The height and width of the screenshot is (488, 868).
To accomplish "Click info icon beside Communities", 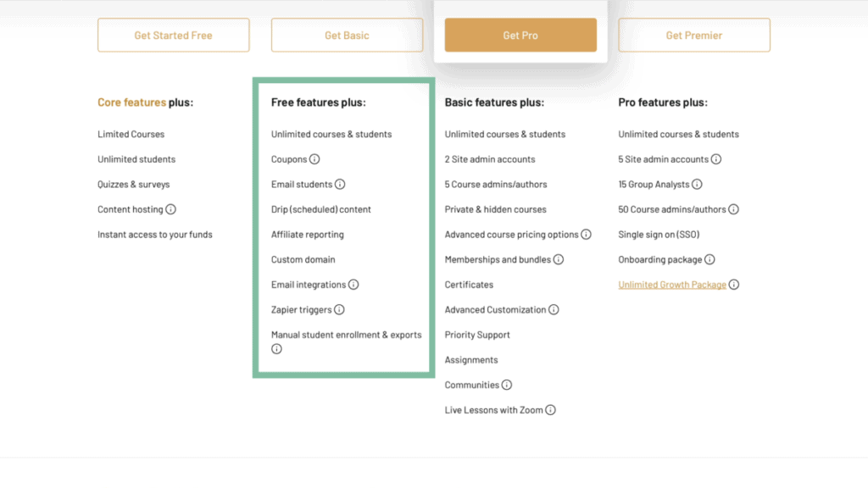I will 507,385.
